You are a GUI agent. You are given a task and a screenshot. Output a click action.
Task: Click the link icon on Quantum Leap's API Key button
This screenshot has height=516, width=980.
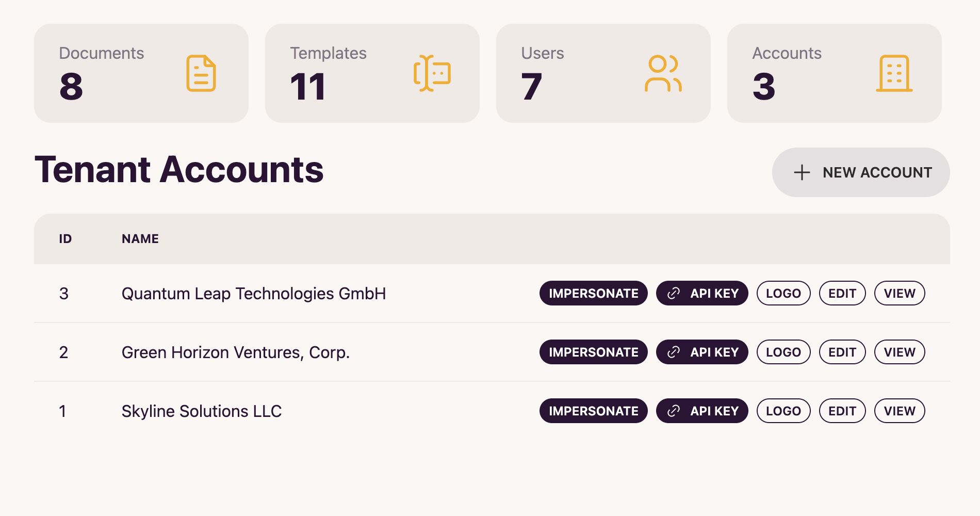[x=674, y=294]
